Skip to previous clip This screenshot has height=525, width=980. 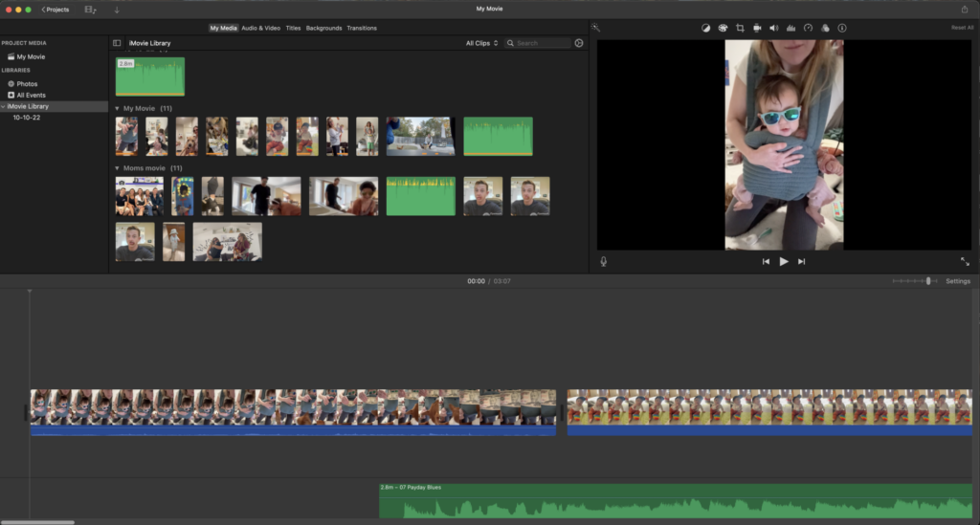tap(766, 262)
